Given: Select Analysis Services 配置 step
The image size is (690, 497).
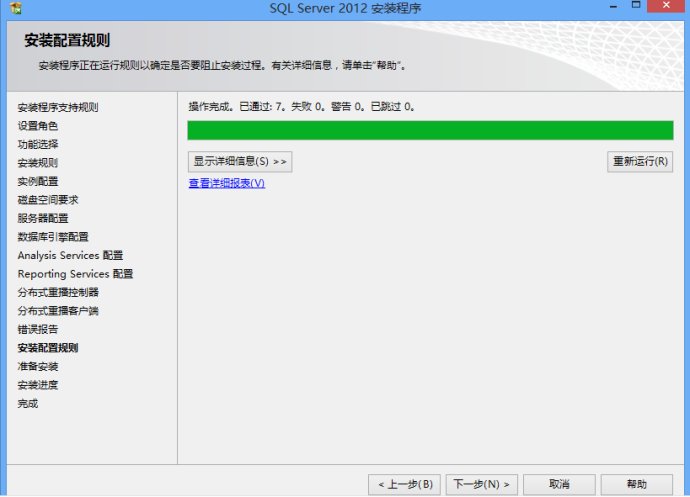Looking at the screenshot, I should (70, 255).
